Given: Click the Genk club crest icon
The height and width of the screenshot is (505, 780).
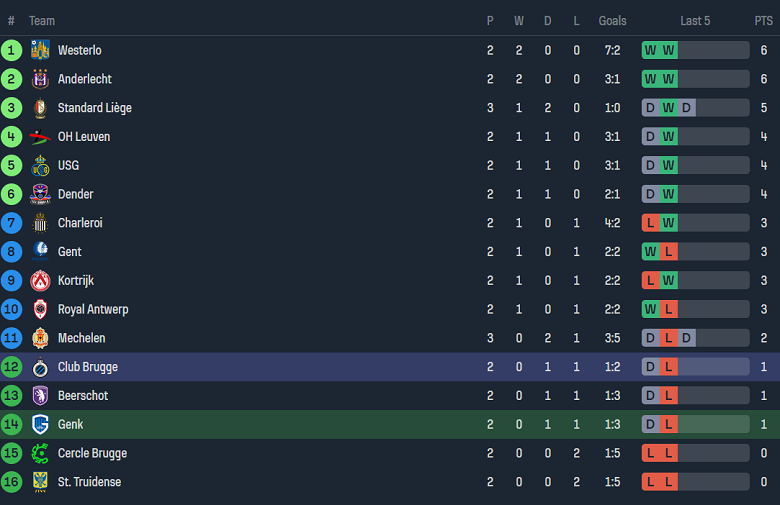Looking at the screenshot, I should click(40, 424).
